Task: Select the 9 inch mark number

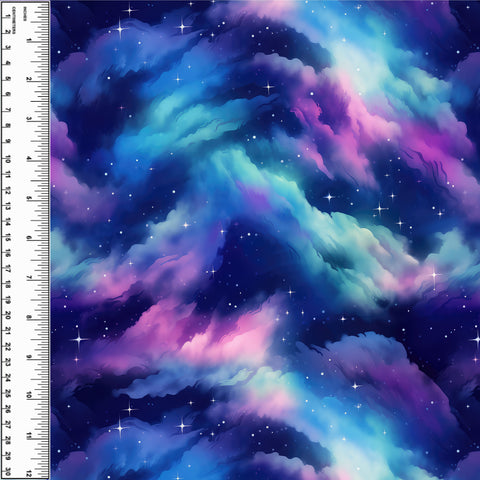Action: click(x=29, y=357)
